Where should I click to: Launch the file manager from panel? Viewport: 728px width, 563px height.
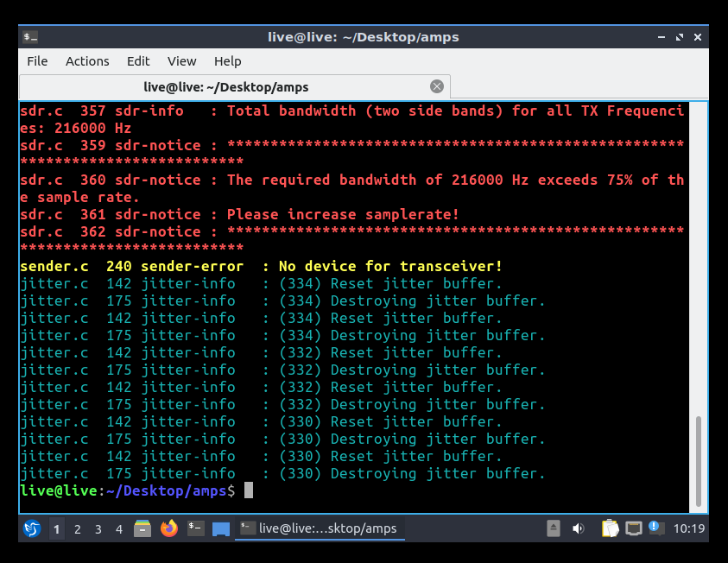[142, 528]
